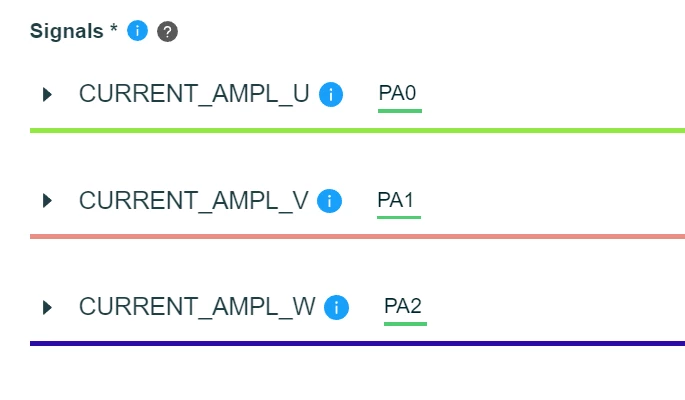Viewport: 685px width, 400px height.
Task: Expand the CURRENT_AMPL_W signal row
Action: coord(47,307)
